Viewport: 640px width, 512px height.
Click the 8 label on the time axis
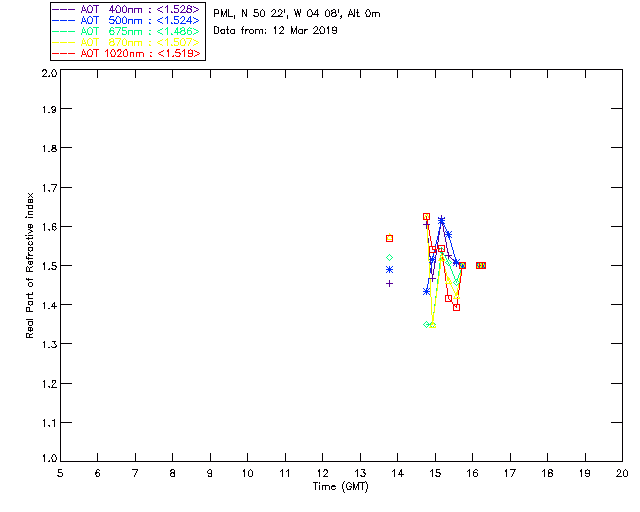[173, 473]
